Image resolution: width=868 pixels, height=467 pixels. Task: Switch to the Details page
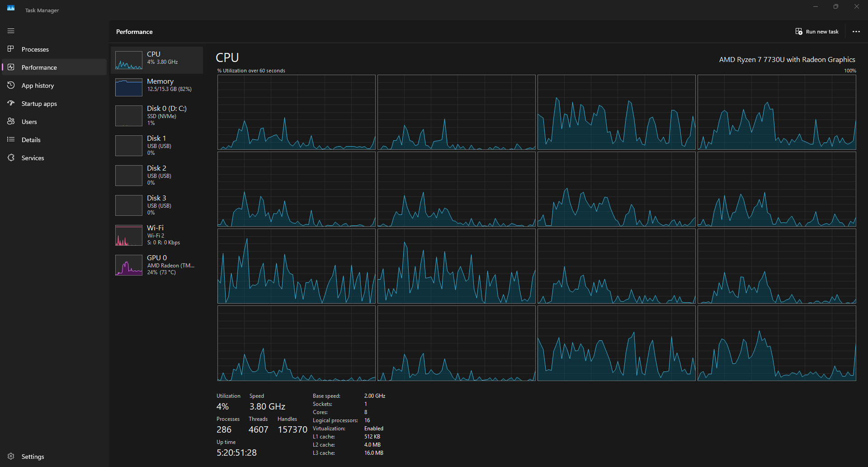(x=54, y=139)
